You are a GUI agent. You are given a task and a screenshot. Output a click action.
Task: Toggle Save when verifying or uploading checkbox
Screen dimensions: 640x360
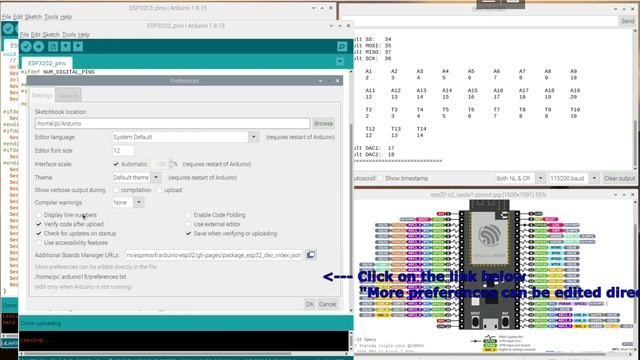point(188,234)
